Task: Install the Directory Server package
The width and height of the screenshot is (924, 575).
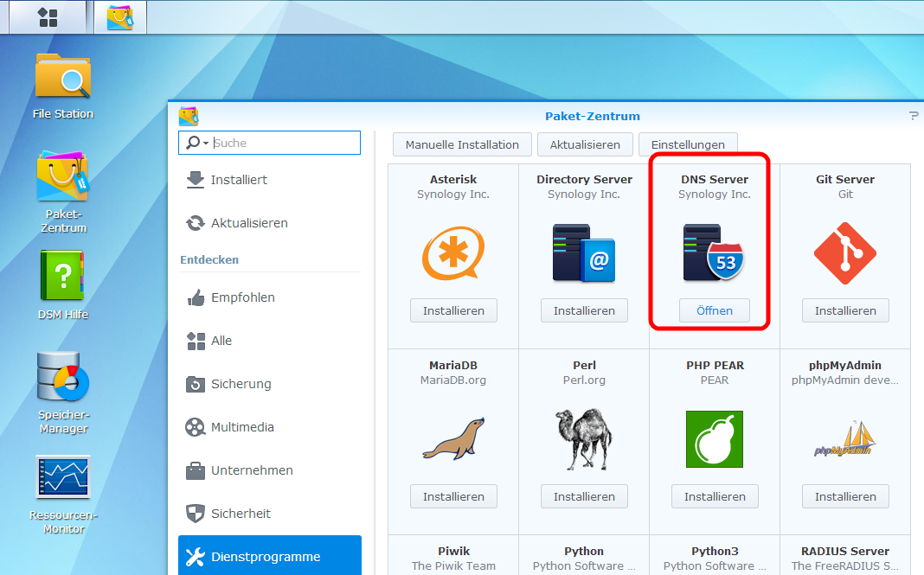Action: (584, 310)
